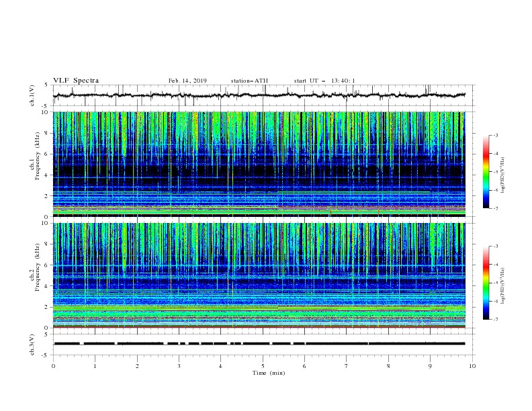Click the "Time (min)" x-axis label
This screenshot has height=411, width=532.
269,373
